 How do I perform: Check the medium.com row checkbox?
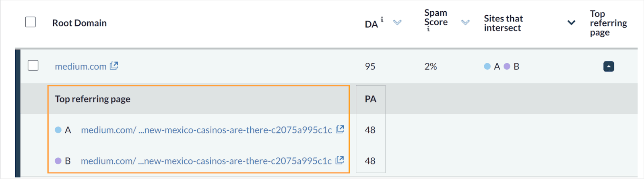pyautogui.click(x=33, y=65)
